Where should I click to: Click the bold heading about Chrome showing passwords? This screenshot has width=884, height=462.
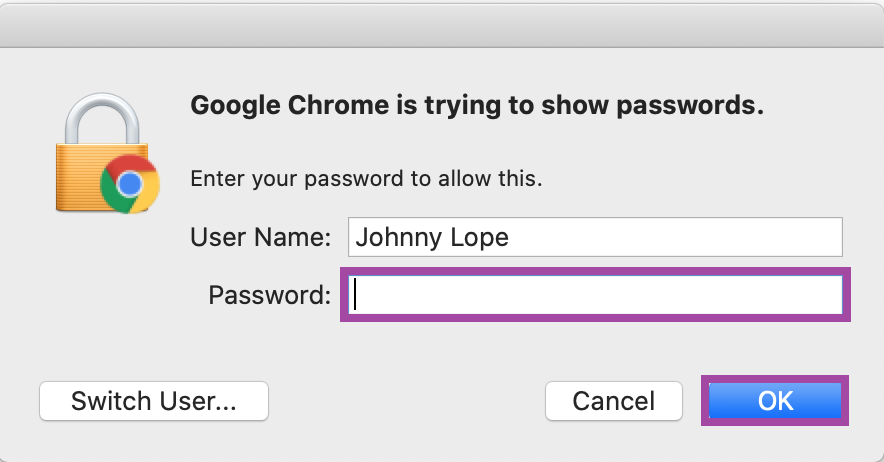click(477, 105)
